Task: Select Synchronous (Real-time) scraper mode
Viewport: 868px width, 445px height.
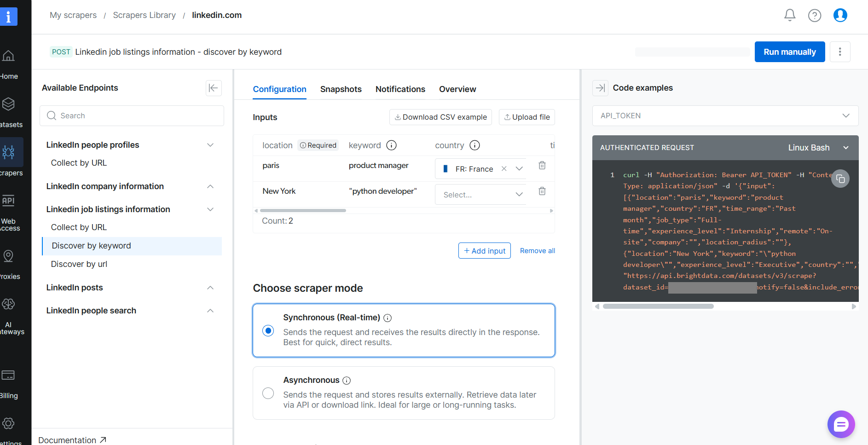Action: pyautogui.click(x=268, y=331)
